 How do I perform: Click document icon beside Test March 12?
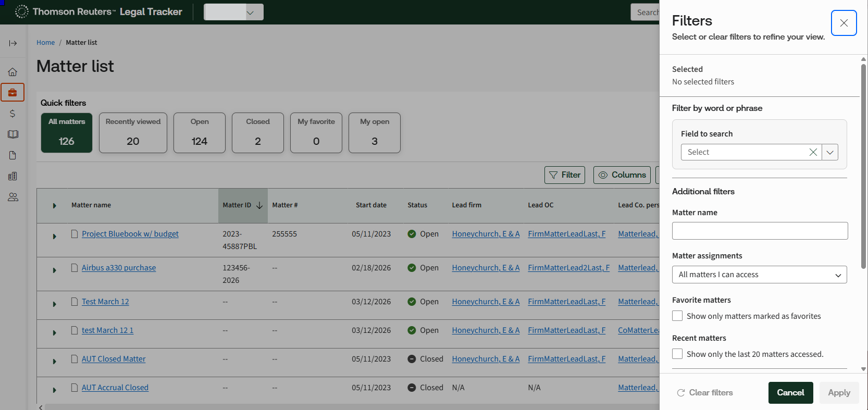tap(75, 302)
